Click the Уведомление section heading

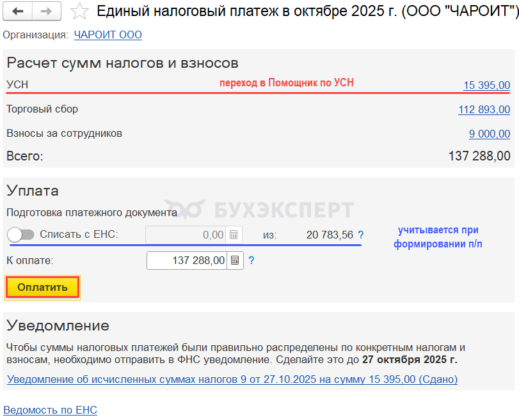pyautogui.click(x=58, y=326)
